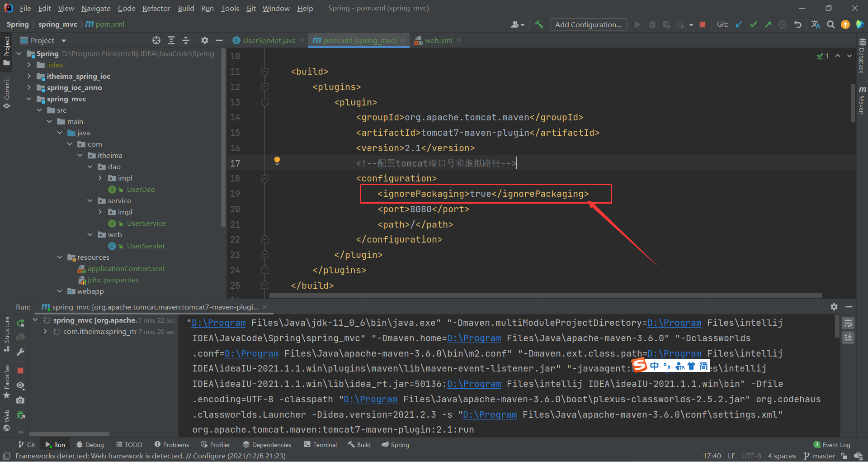Click the Git Commit checkmark icon
Screen dimensions: 868x462
click(x=753, y=24)
